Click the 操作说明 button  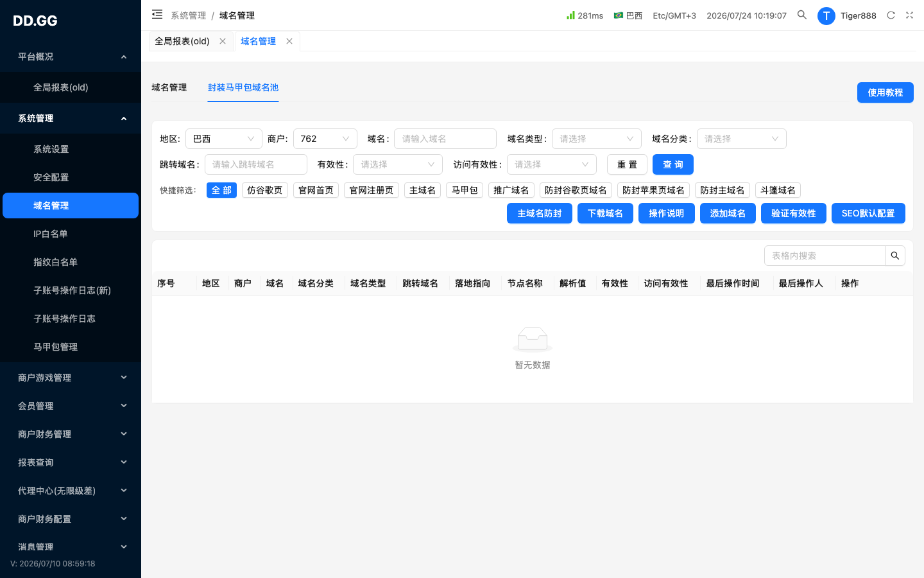(667, 213)
